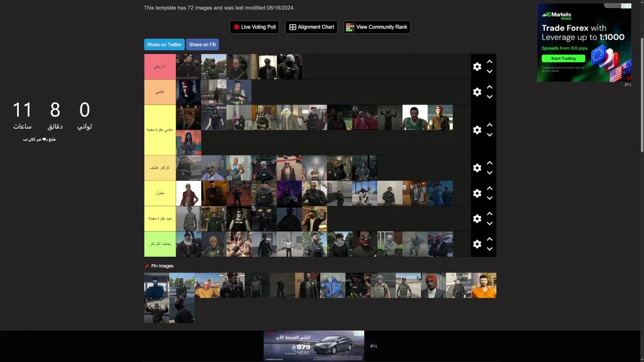Image resolution: width=644 pixels, height=362 pixels.
Task: Open settings gear for the orange عالمي tier
Action: click(477, 92)
